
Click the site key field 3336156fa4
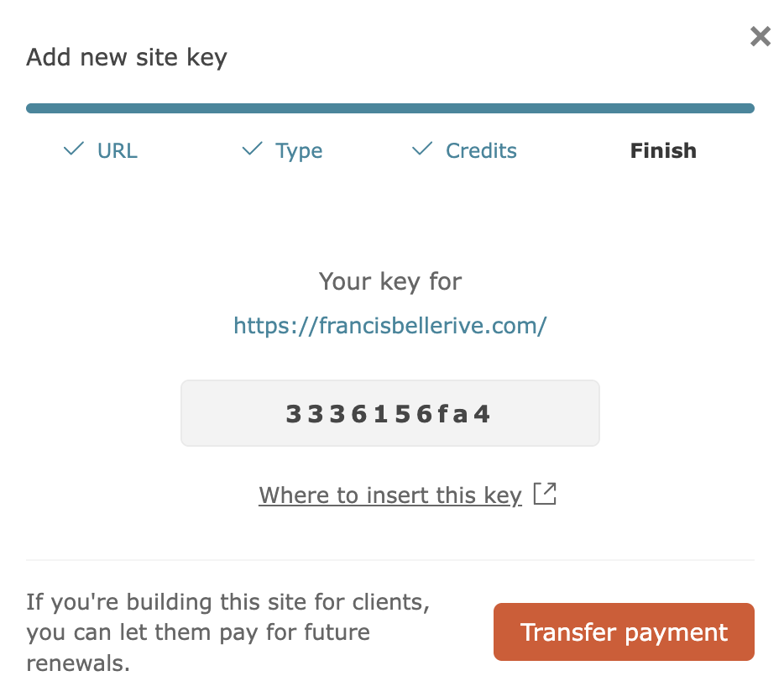tap(389, 414)
